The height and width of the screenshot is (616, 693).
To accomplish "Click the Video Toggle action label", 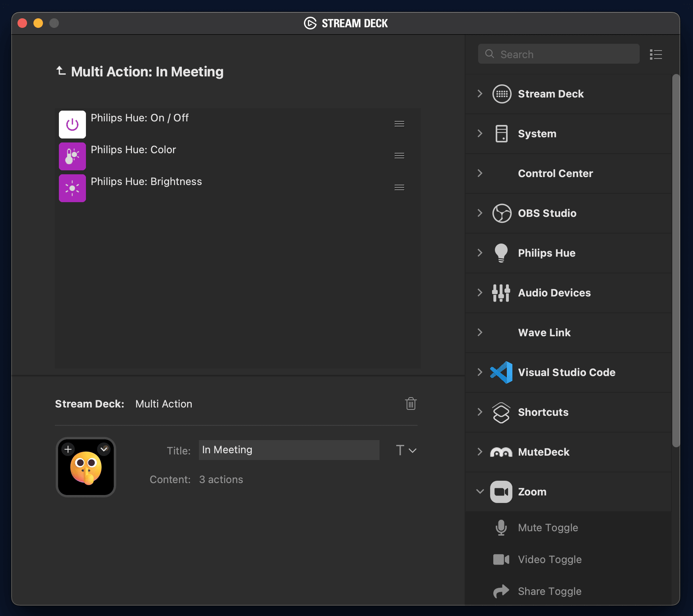I will [550, 559].
